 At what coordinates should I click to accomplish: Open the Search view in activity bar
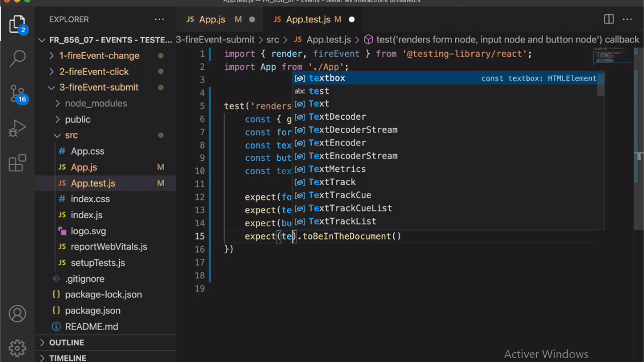(17, 58)
